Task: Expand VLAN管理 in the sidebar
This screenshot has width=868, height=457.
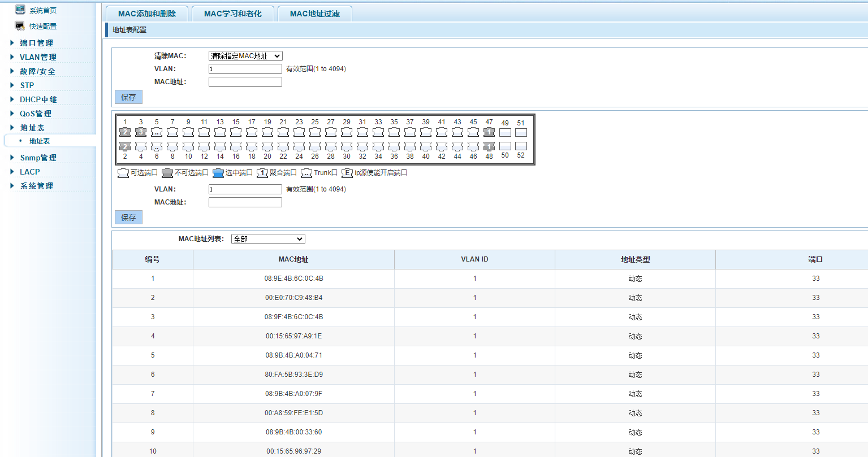Action: (x=38, y=57)
